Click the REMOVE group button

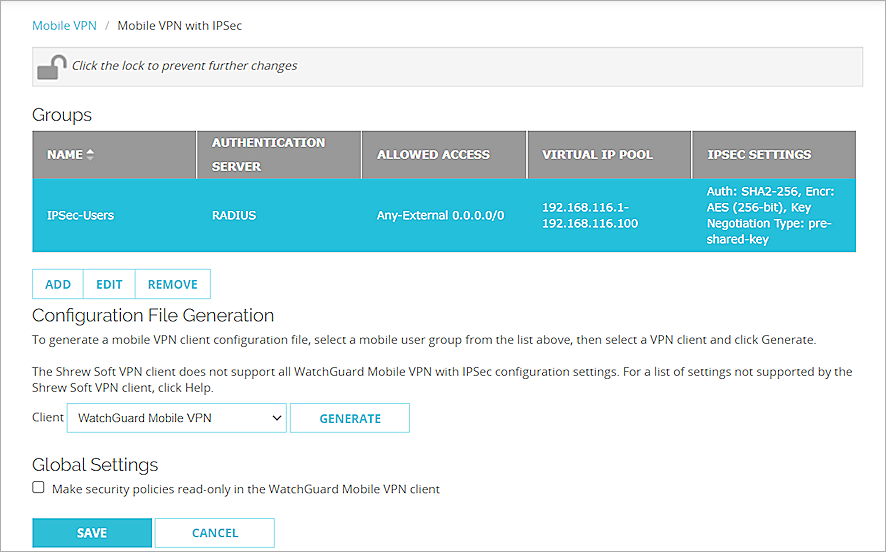click(173, 284)
